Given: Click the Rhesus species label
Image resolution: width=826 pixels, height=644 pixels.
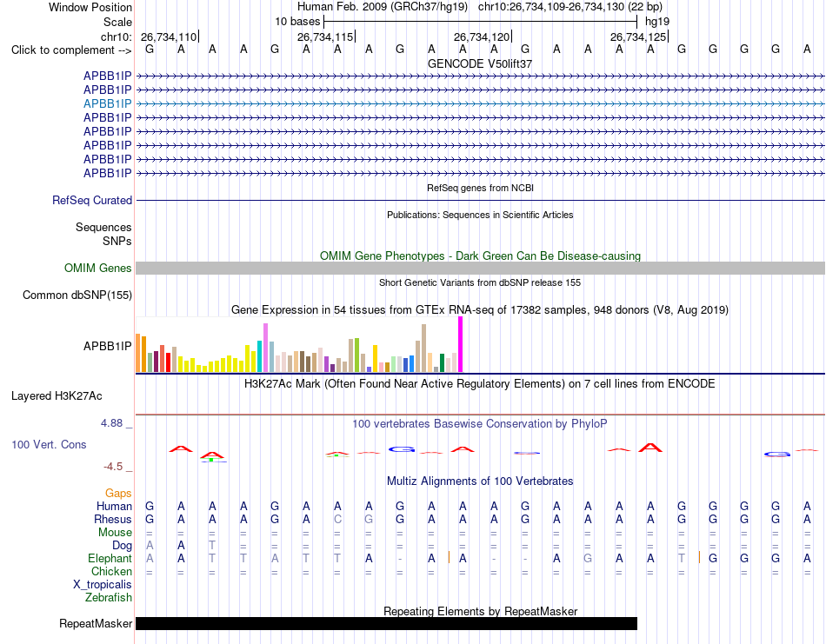Looking at the screenshot, I should 113,519.
